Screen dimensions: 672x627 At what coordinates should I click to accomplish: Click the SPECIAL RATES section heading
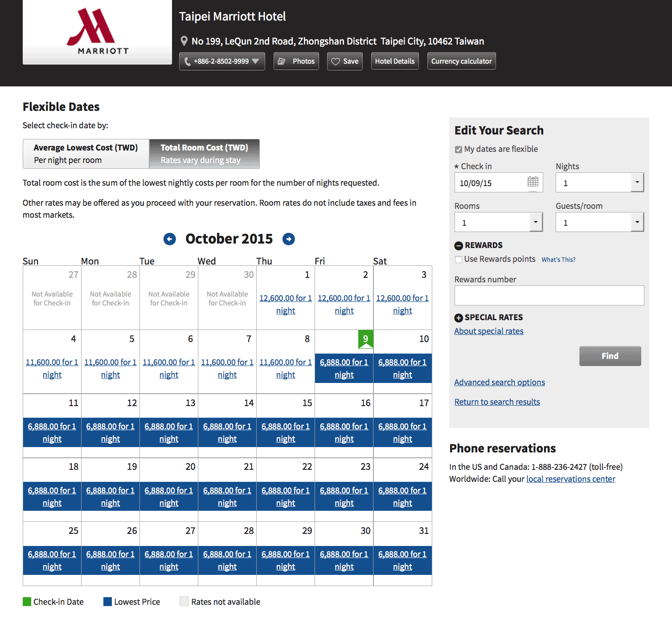[x=494, y=318]
